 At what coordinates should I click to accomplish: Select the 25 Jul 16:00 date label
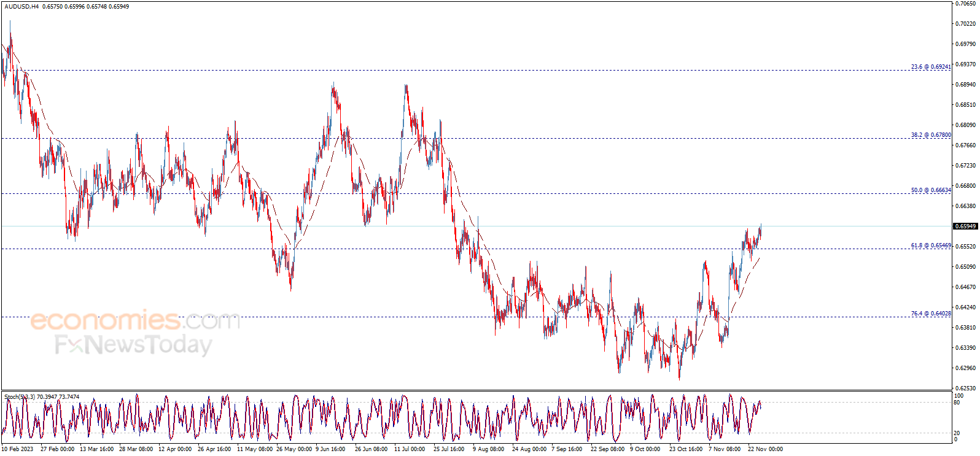coord(449,449)
